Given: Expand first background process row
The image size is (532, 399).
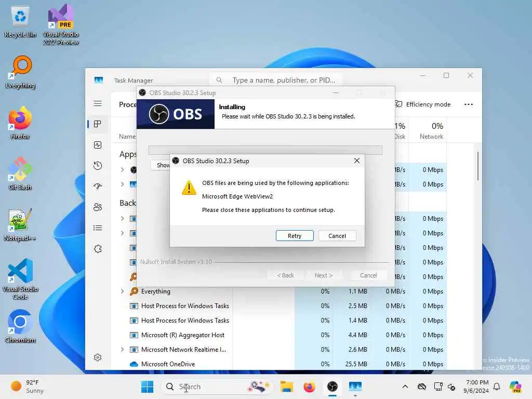Looking at the screenshot, I should [123, 219].
